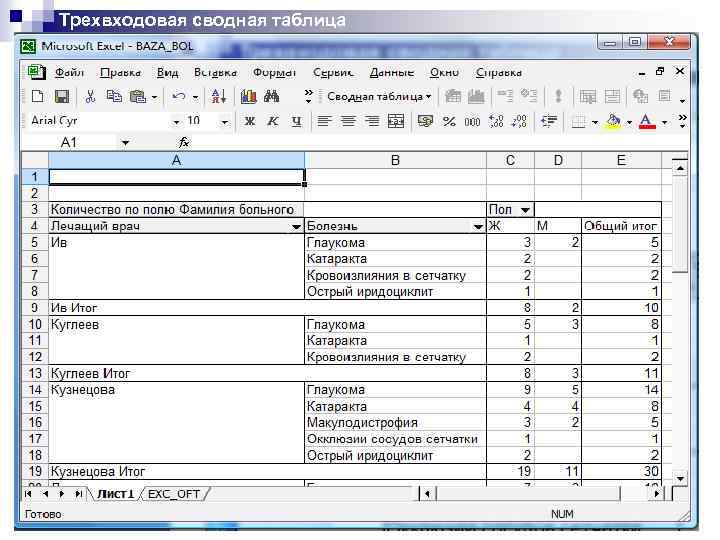Open Font Color dropdown arrow
720x540 pixels.
click(x=664, y=122)
